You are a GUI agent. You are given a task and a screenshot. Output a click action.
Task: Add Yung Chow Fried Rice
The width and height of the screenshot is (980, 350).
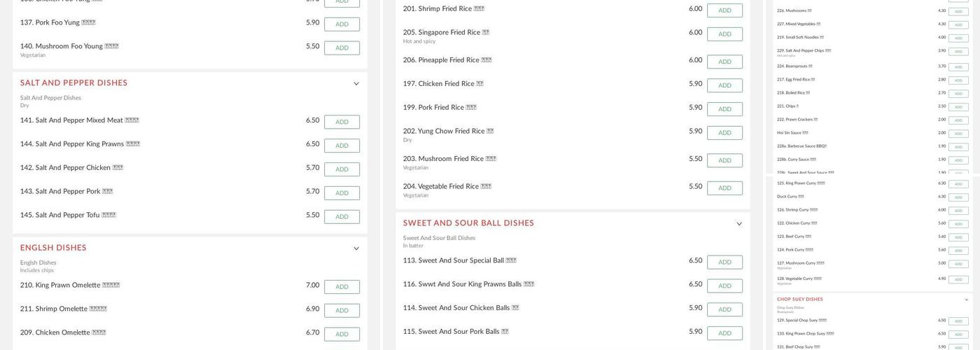(x=724, y=133)
